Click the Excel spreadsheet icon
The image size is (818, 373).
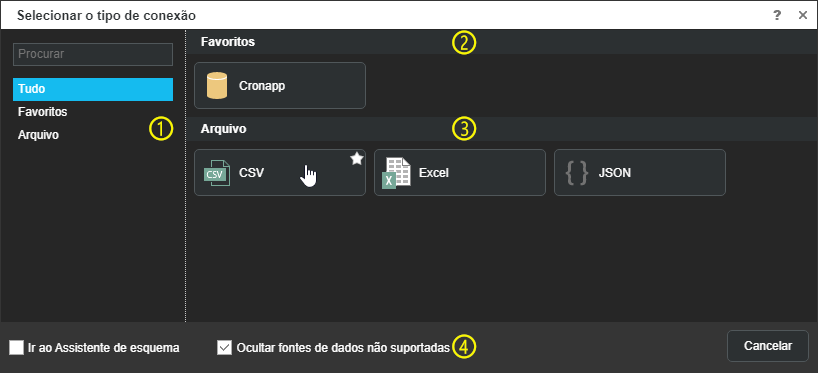click(x=396, y=173)
